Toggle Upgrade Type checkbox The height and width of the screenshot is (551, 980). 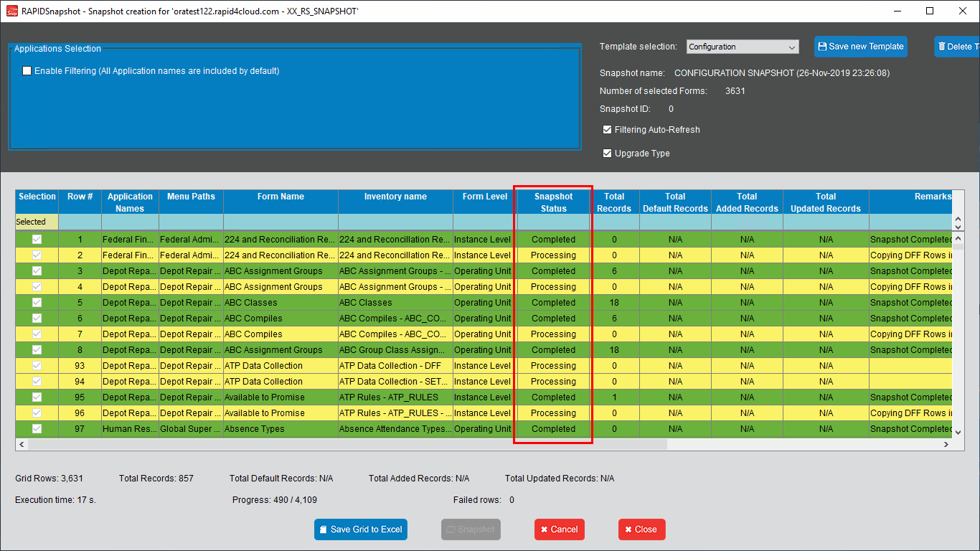click(x=608, y=154)
